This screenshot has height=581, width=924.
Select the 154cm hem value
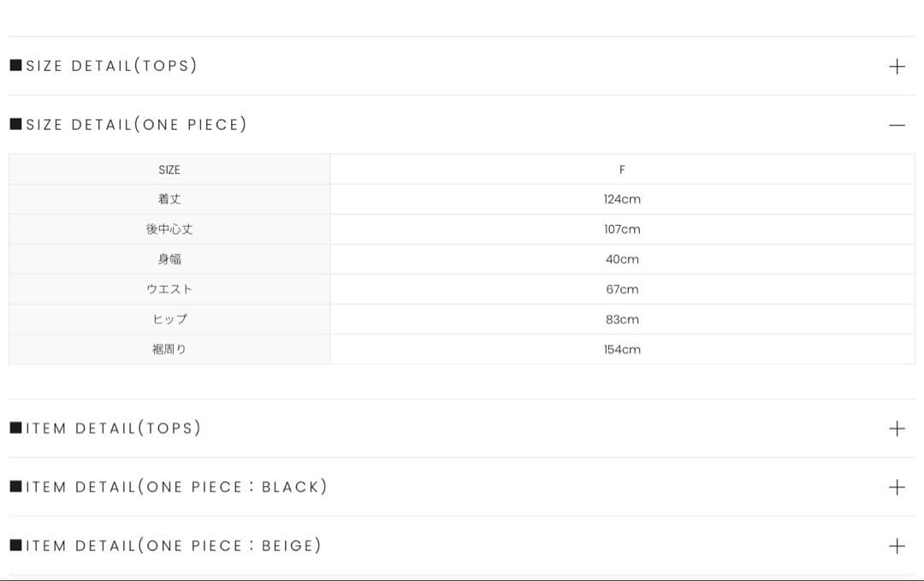click(x=622, y=349)
